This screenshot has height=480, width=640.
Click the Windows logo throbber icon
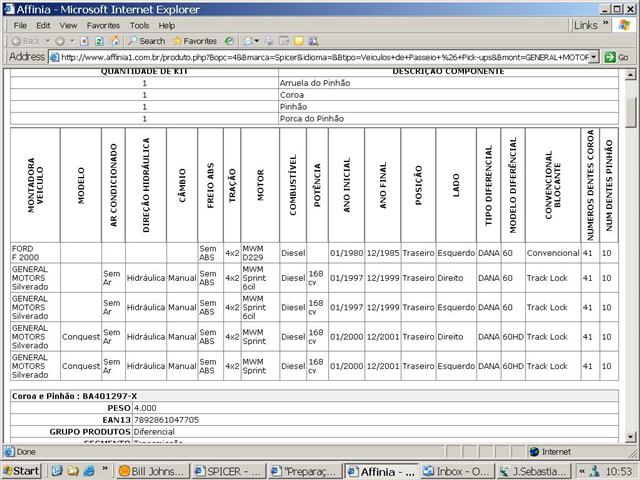click(624, 25)
